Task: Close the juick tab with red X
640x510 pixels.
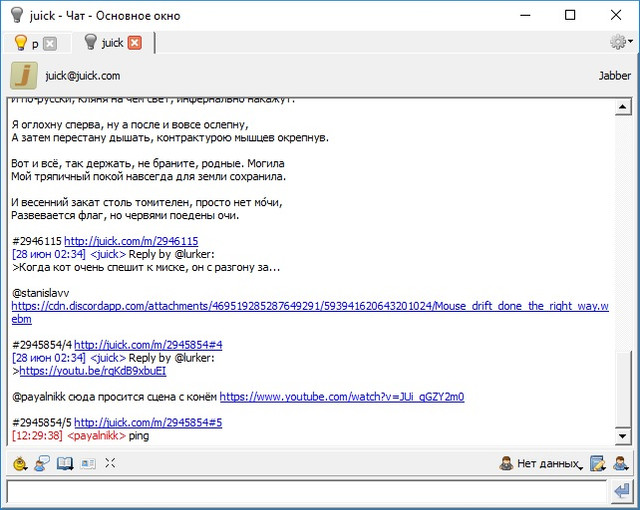Action: tap(135, 43)
